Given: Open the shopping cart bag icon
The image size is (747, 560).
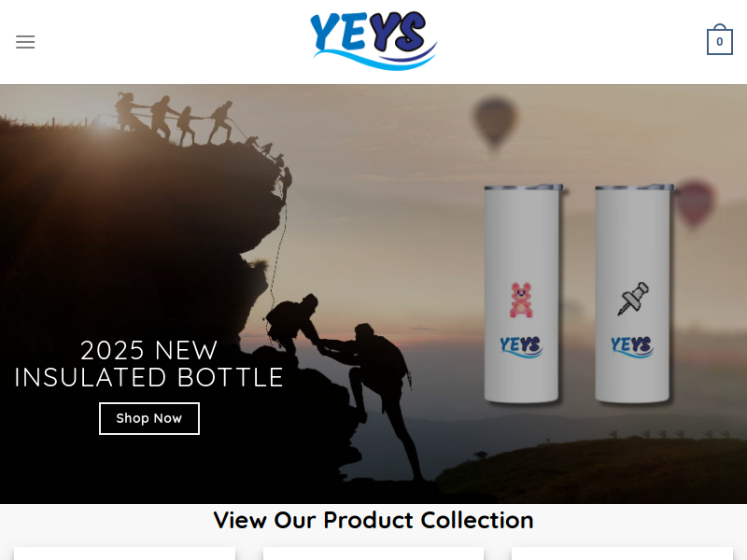Looking at the screenshot, I should (x=719, y=39).
